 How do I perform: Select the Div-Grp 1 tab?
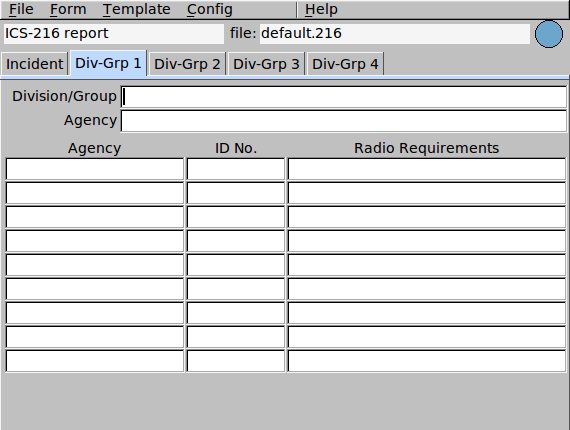pos(108,63)
